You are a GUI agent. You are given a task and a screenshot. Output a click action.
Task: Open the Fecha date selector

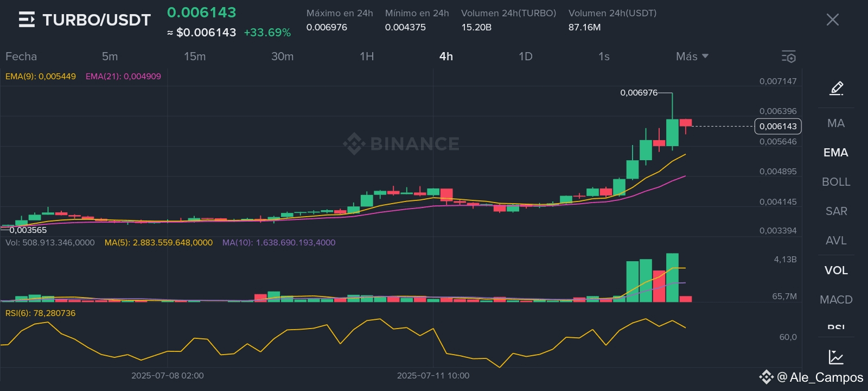21,56
